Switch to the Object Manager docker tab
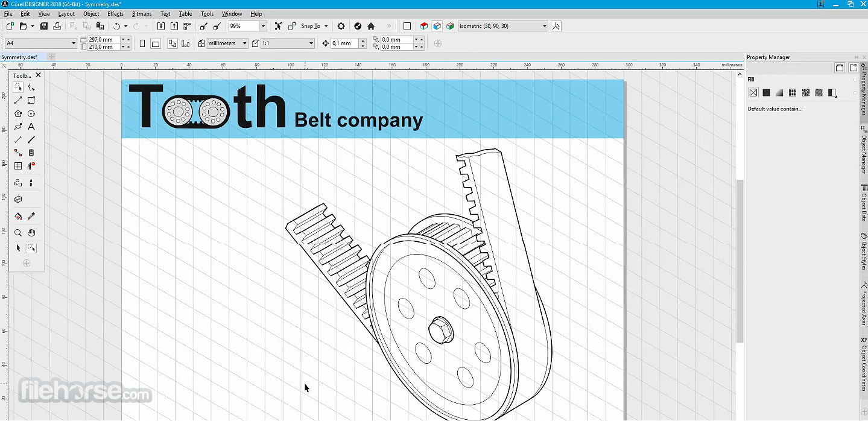 pos(864,151)
